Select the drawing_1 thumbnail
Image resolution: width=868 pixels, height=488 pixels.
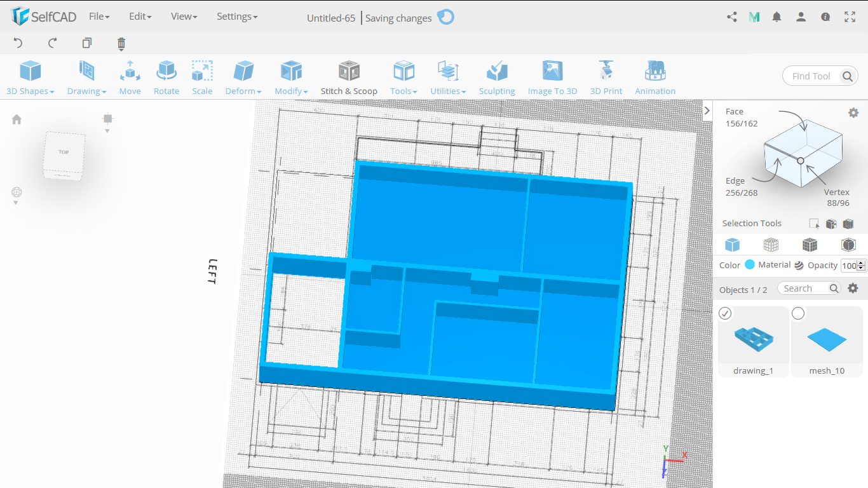click(753, 341)
